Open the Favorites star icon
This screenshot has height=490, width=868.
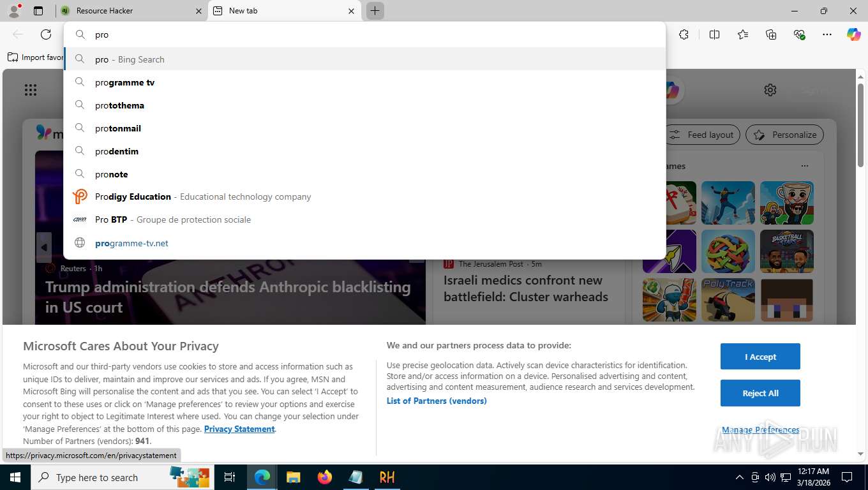coord(743,34)
